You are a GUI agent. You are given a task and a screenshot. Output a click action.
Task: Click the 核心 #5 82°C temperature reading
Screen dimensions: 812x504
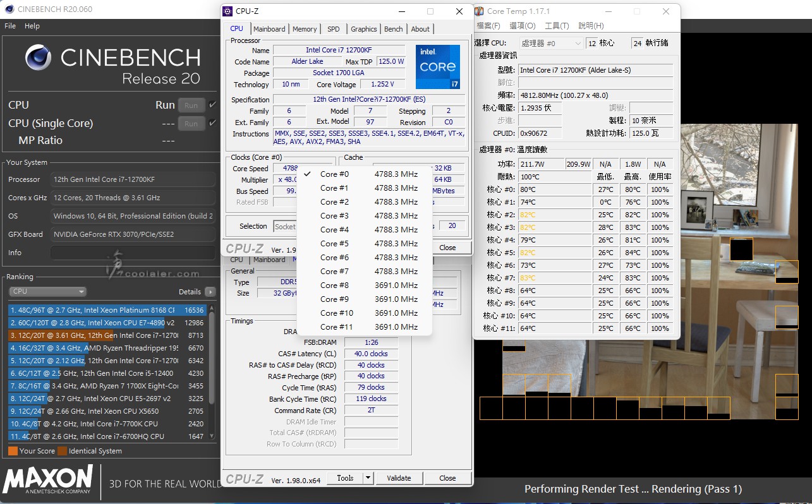(x=555, y=253)
